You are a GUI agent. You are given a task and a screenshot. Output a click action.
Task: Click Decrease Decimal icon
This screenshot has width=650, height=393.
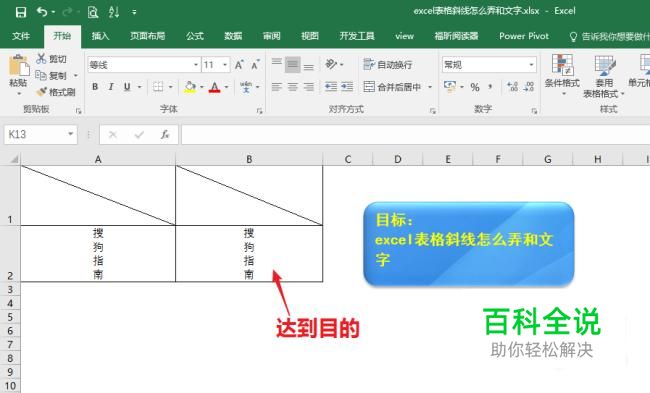click(529, 87)
